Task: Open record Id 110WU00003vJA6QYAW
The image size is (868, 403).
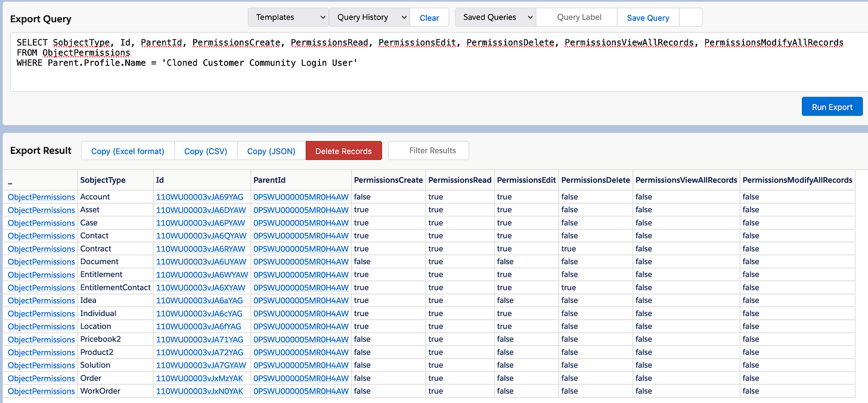Action: click(x=201, y=235)
